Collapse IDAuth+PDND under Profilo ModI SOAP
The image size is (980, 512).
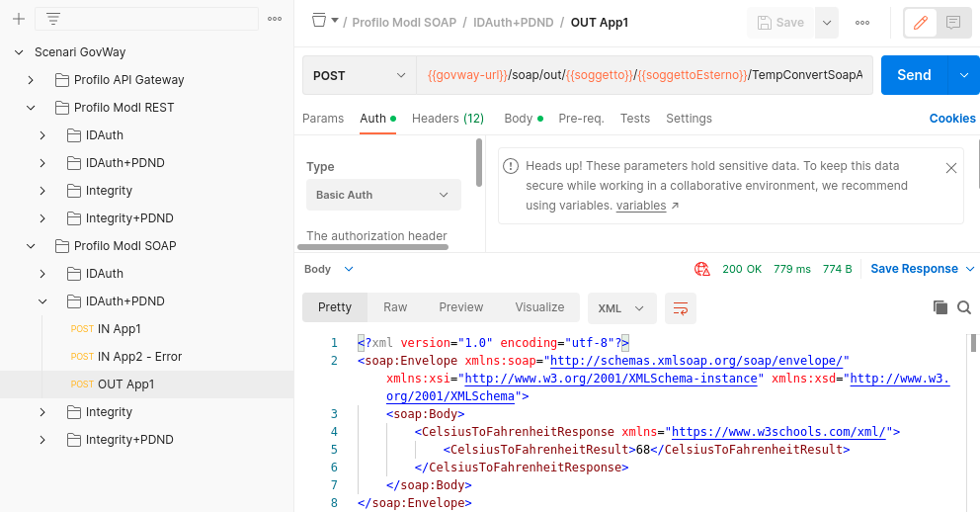click(42, 301)
